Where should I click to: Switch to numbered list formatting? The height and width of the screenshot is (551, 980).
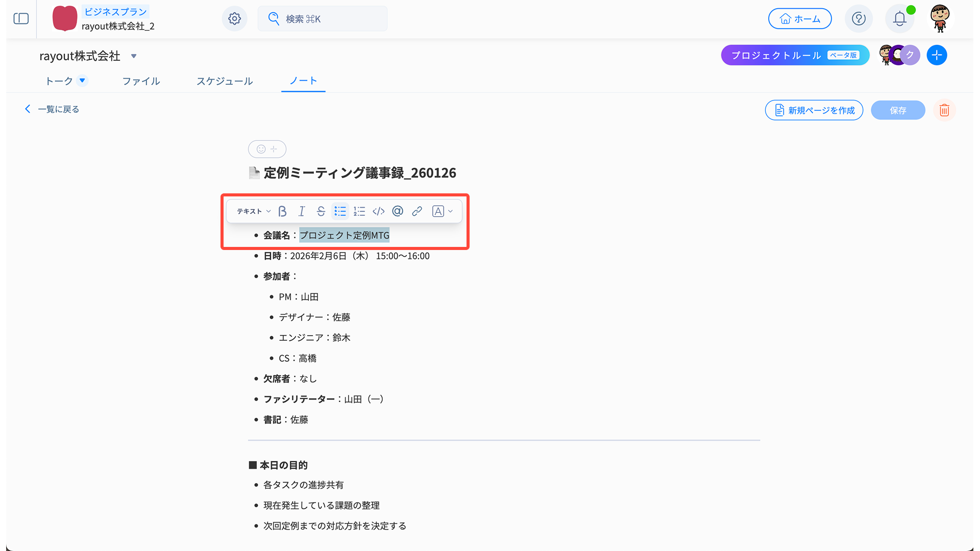[359, 211]
